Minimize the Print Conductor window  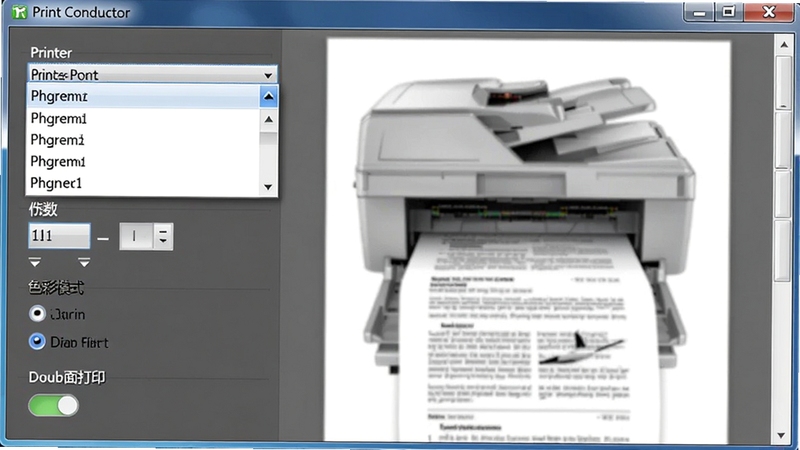click(x=699, y=12)
